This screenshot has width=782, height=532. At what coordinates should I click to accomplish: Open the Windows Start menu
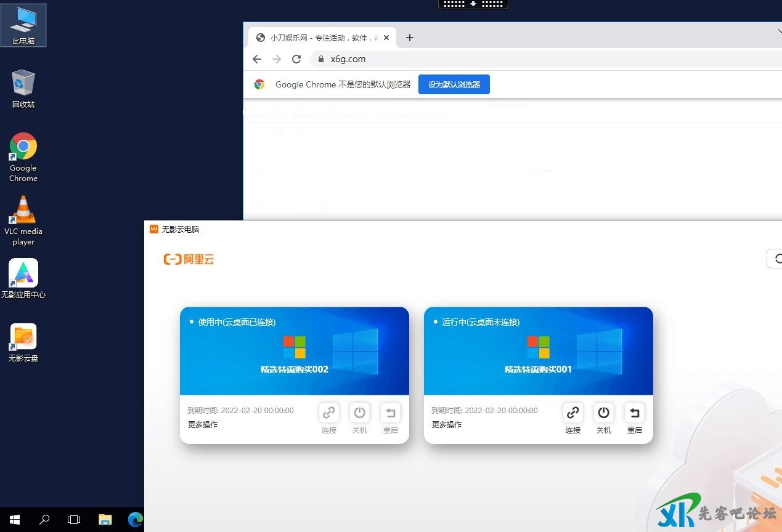pyautogui.click(x=15, y=520)
